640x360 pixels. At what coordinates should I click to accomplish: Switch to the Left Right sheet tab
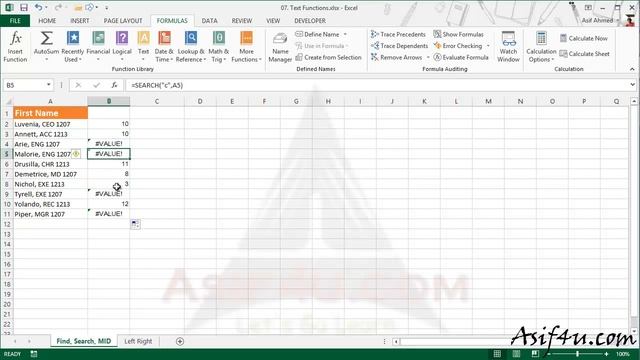tap(138, 341)
